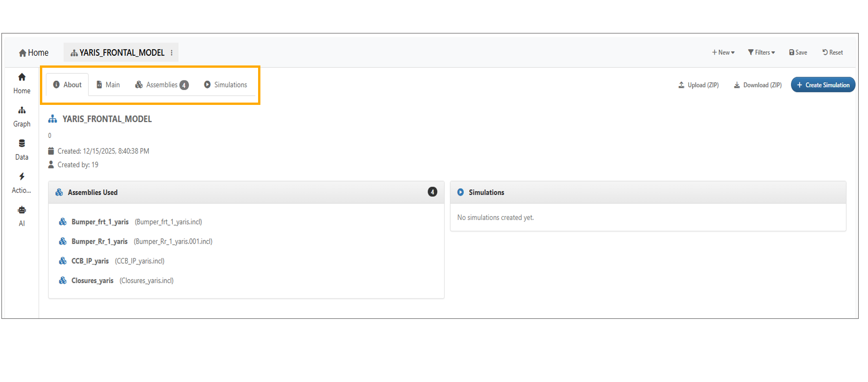Click the Download (ZIP) icon button

[x=758, y=85]
